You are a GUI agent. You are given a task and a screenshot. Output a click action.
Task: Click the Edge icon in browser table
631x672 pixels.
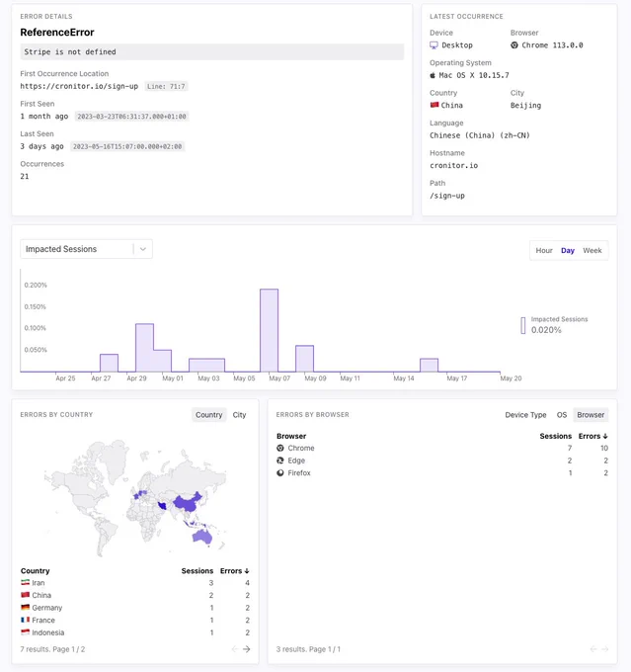pos(280,461)
